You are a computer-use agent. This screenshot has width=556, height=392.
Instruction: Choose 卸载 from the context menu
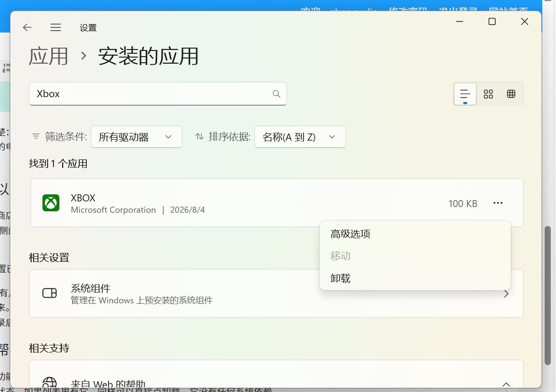pos(415,278)
